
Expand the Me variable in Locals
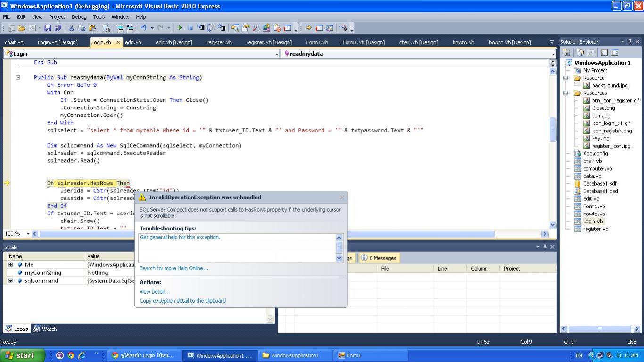coord(10,265)
